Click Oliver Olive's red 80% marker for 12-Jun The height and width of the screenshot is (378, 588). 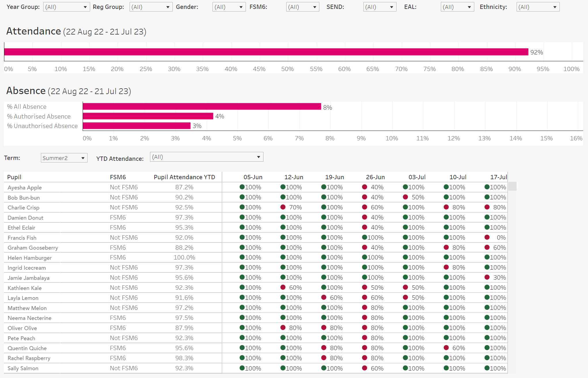pyautogui.click(x=283, y=327)
